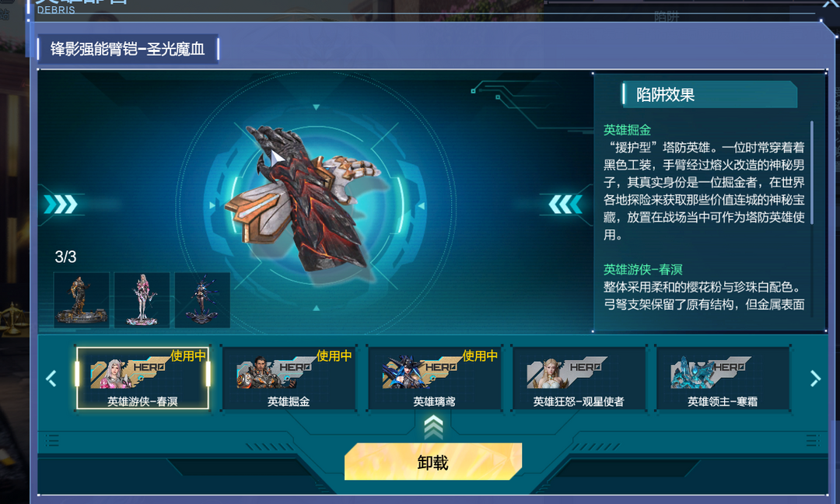Click the 陷阱效果 panel scrollbar

(812, 173)
